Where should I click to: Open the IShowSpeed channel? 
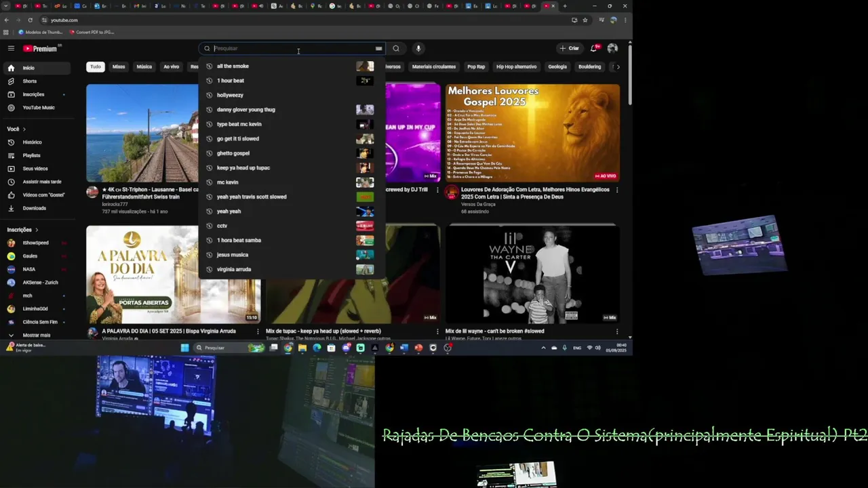tap(36, 243)
